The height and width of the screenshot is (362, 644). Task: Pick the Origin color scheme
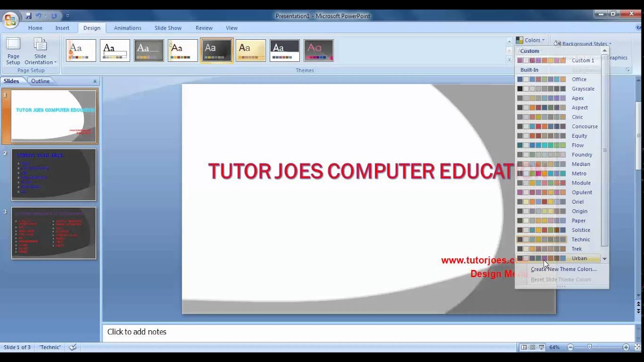559,211
